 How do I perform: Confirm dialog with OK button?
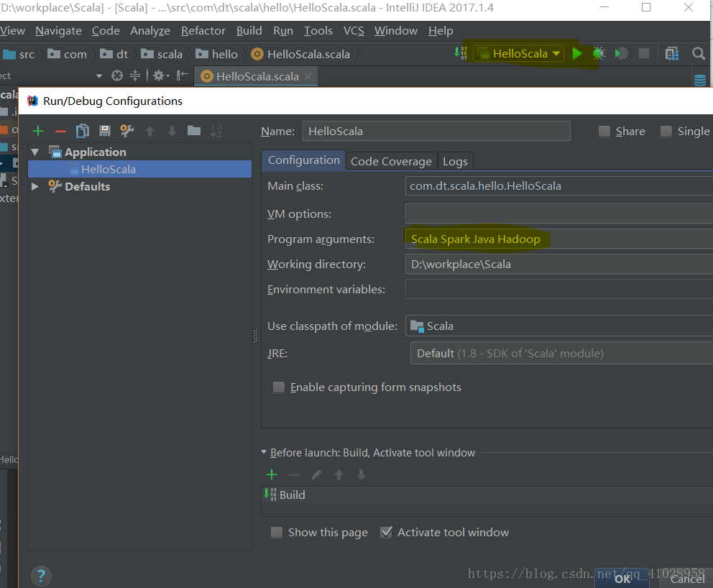tap(622, 579)
